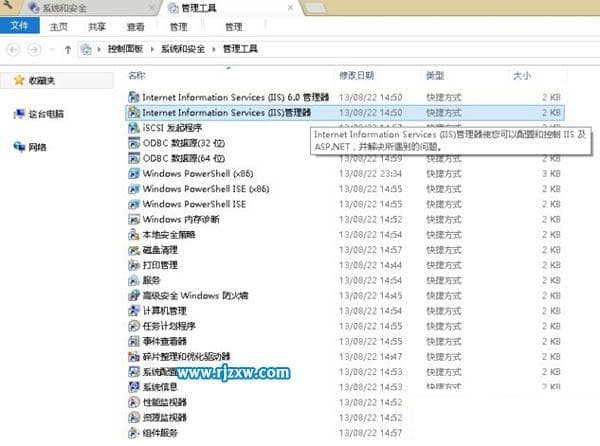Select the iSCSI 发起程序 file name

(x=172, y=128)
